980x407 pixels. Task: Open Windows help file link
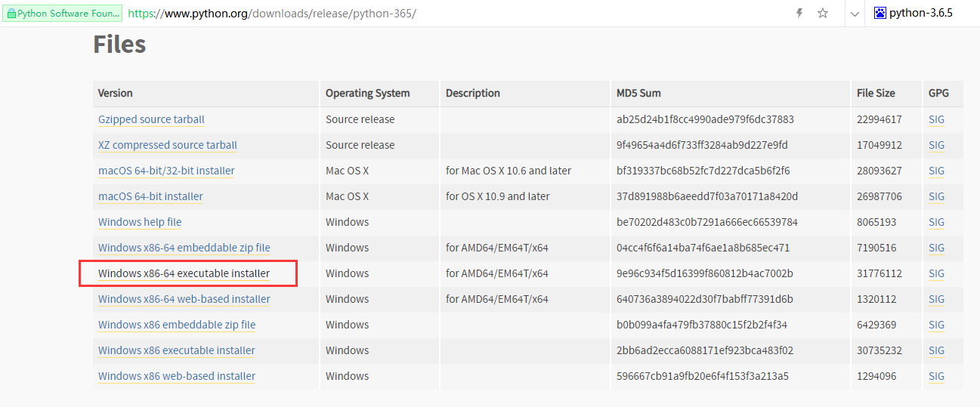(x=140, y=222)
